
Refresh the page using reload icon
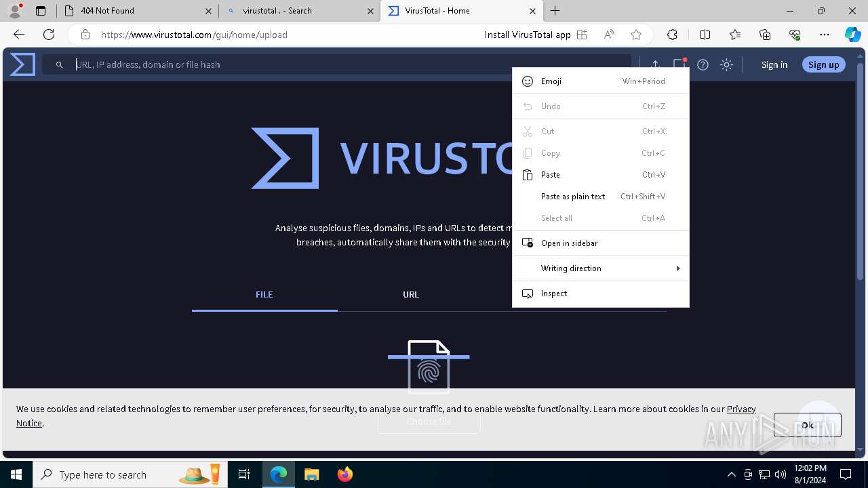tap(49, 35)
